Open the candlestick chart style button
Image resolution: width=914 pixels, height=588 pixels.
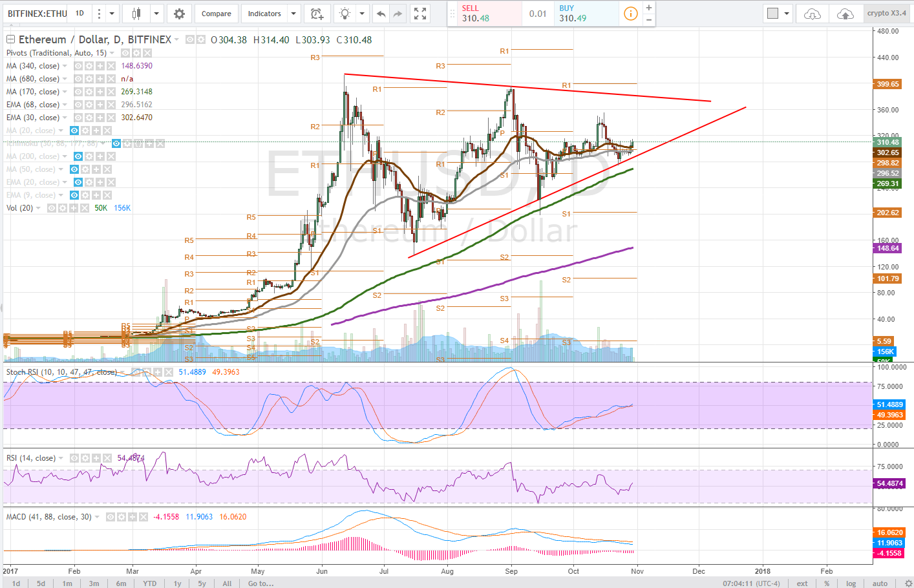[x=136, y=14]
